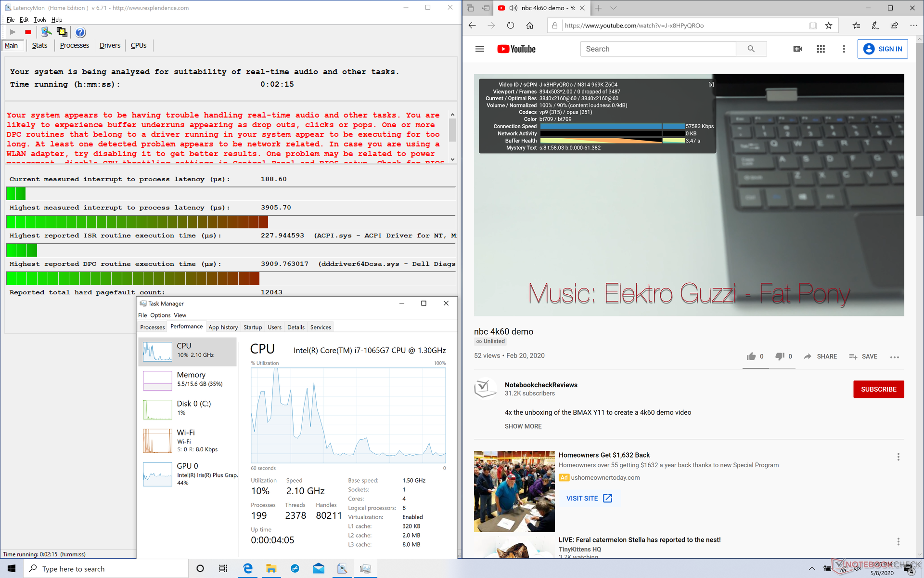
Task: Close the stats for nerds overlay
Action: [x=711, y=85]
